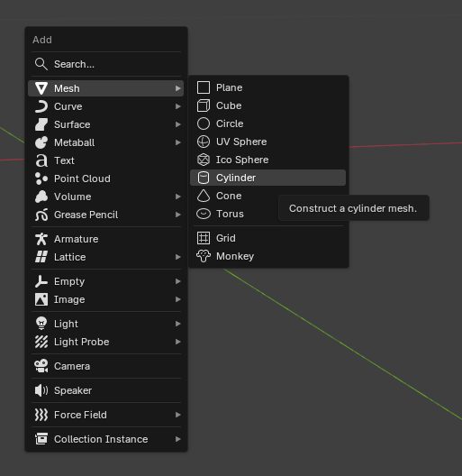The height and width of the screenshot is (476, 462).
Task: Click the Armature figure icon
Action: tap(41, 239)
